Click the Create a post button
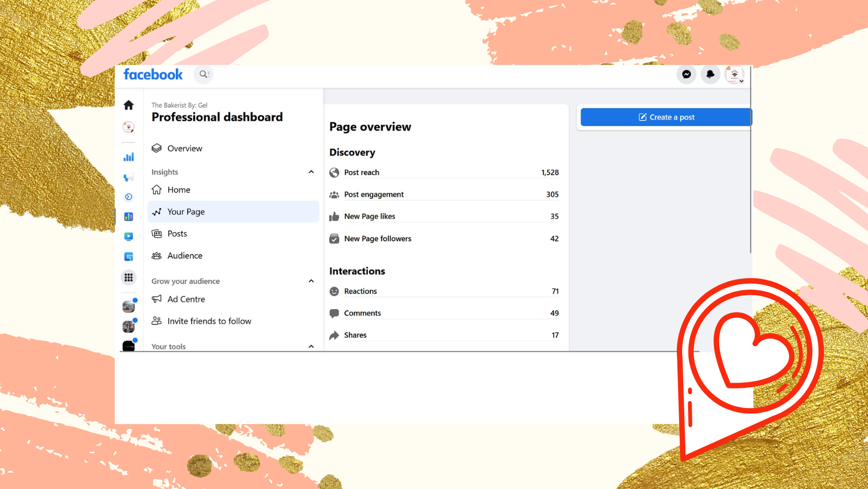Image resolution: width=868 pixels, height=489 pixels. point(666,117)
